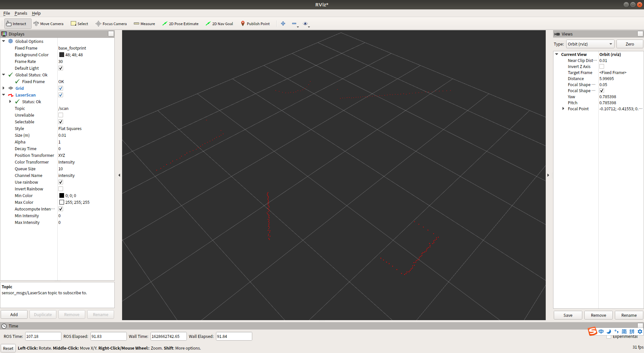Disable the Grid display checkbox
This screenshot has height=353, width=644.
point(61,88)
